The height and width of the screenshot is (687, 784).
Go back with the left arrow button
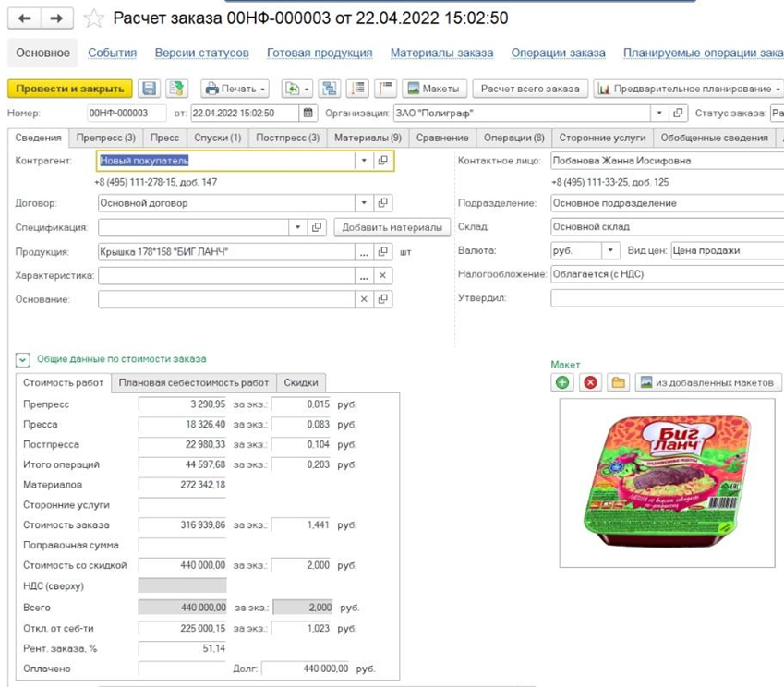pyautogui.click(x=24, y=18)
